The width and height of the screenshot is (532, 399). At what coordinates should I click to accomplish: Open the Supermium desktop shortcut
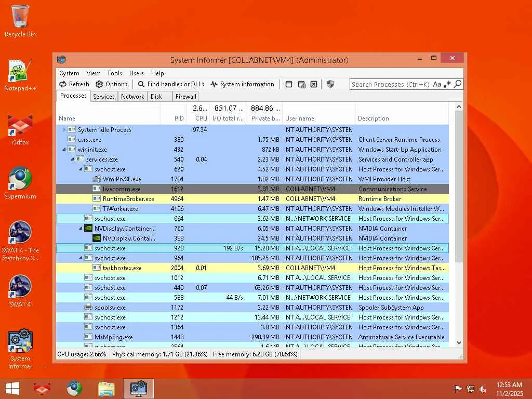coord(20,183)
